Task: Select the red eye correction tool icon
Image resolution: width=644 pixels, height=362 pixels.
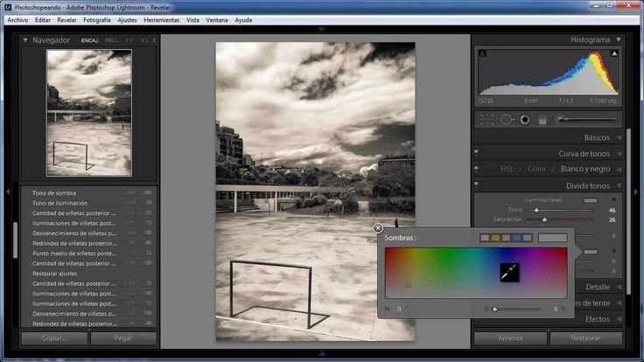Action: coord(525,120)
